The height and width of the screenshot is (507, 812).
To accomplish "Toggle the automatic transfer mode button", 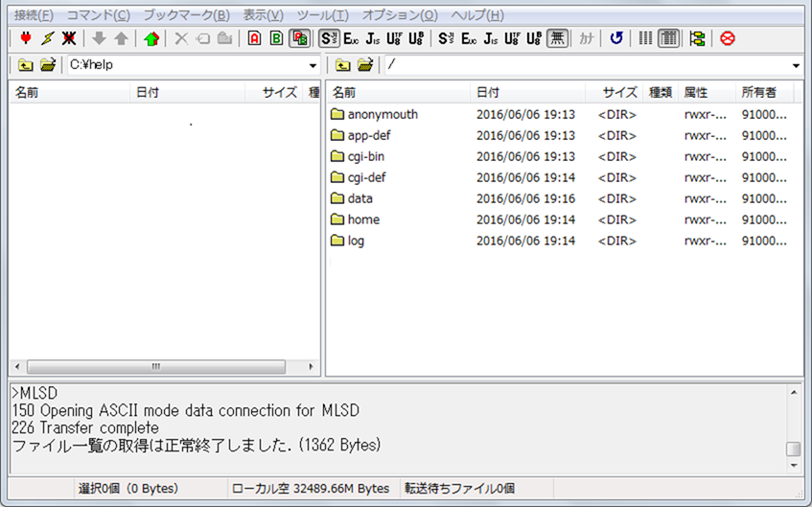I will click(x=299, y=38).
